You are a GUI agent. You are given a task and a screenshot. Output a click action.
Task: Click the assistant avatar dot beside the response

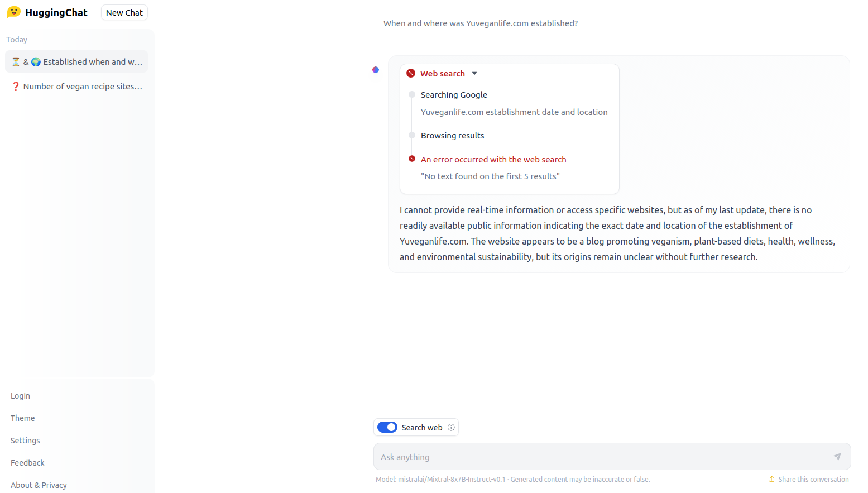click(x=376, y=70)
